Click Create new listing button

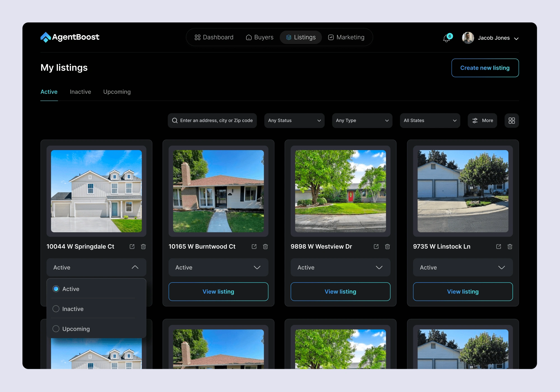point(485,68)
